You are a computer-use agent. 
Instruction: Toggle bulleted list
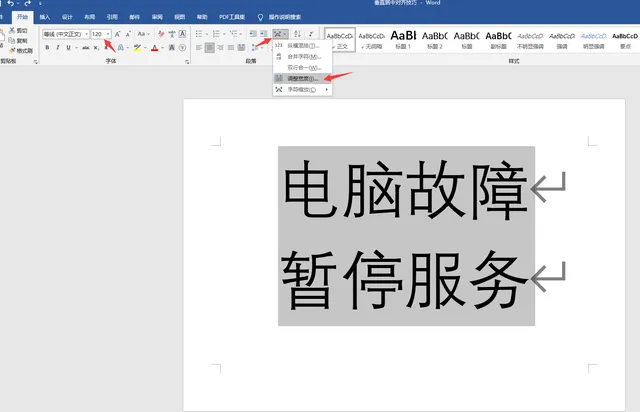[199, 34]
